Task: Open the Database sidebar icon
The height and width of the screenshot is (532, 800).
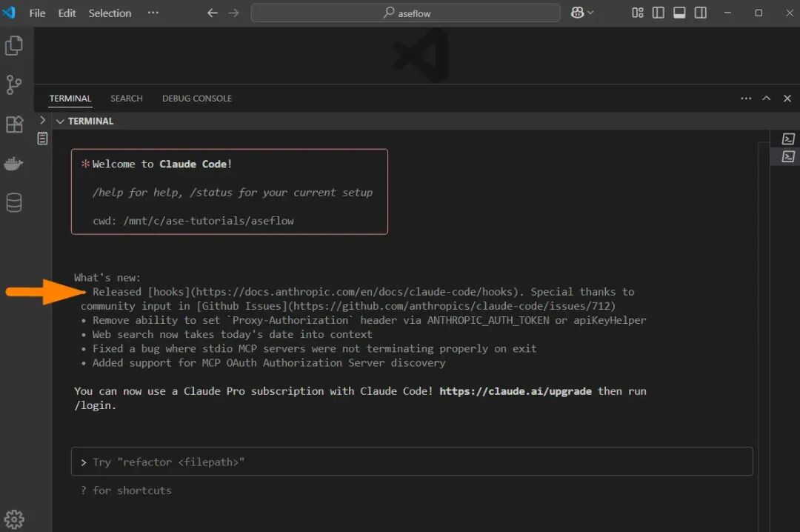Action: pos(14,202)
